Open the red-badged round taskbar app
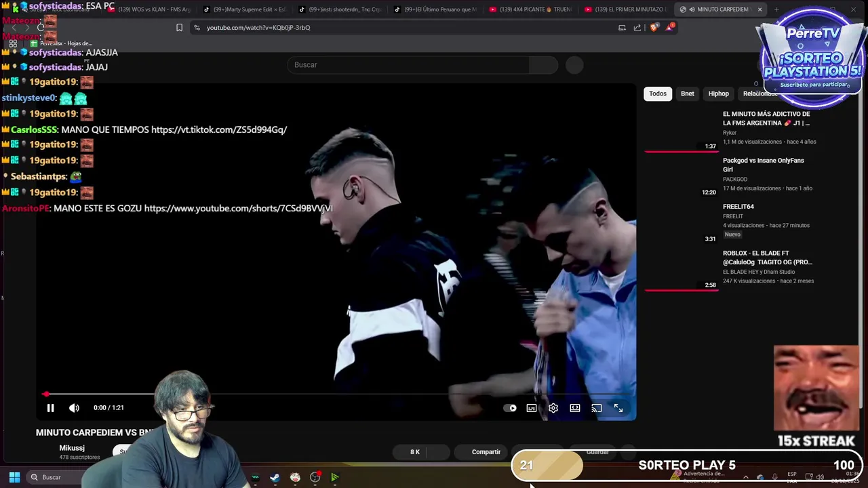This screenshot has height=488, width=868. point(315,477)
